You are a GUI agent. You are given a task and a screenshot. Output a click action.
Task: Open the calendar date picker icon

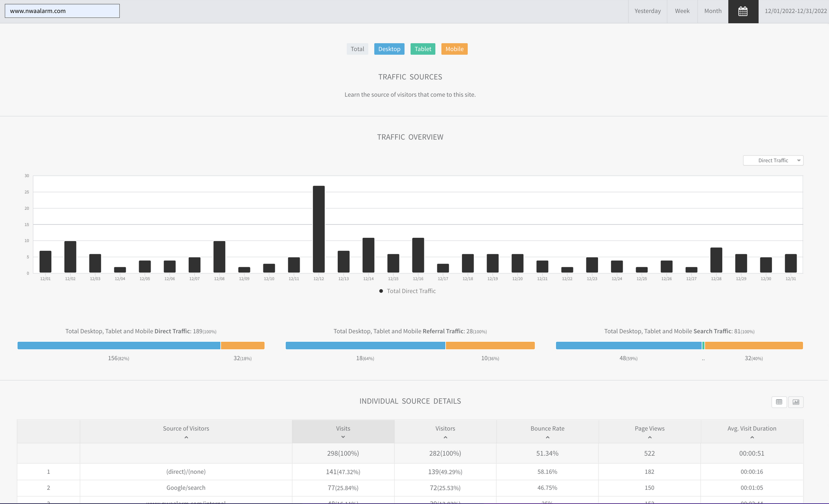[743, 11]
